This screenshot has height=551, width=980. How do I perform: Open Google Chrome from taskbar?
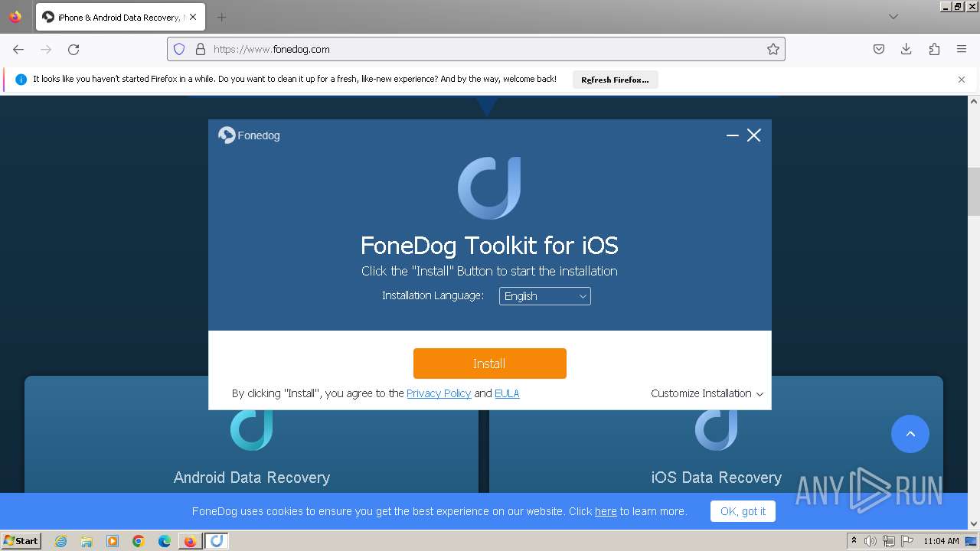(x=139, y=541)
